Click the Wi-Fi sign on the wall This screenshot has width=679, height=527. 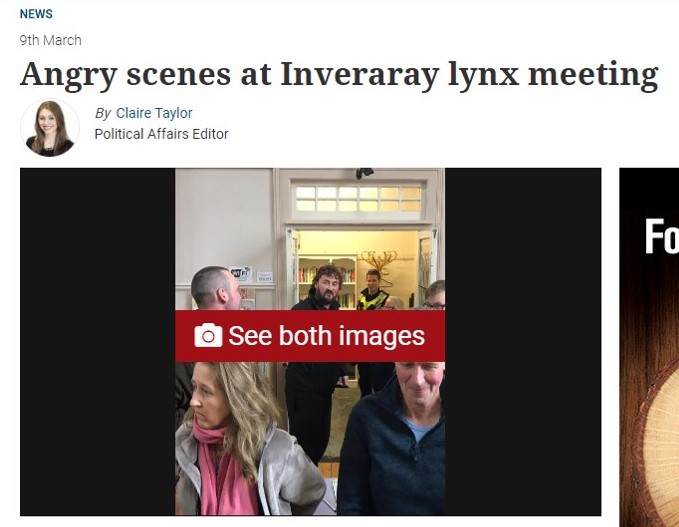tap(240, 274)
